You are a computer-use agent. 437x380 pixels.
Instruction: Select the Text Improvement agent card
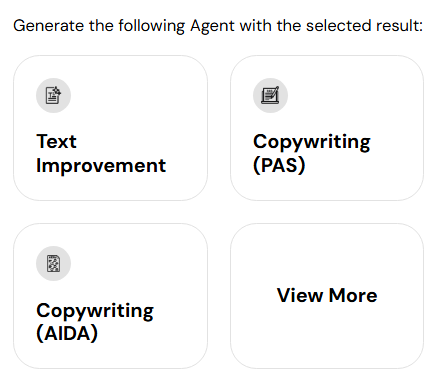[x=110, y=128]
